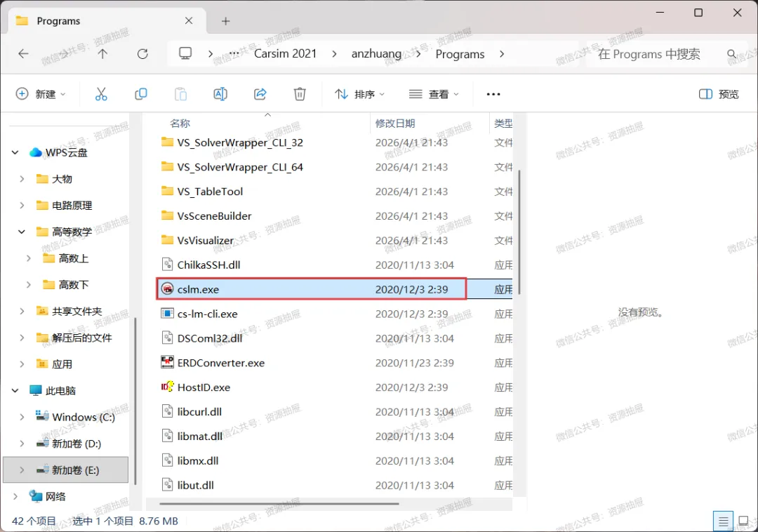Switch to large icons view in status bar
This screenshot has height=532, width=758.
(744, 521)
